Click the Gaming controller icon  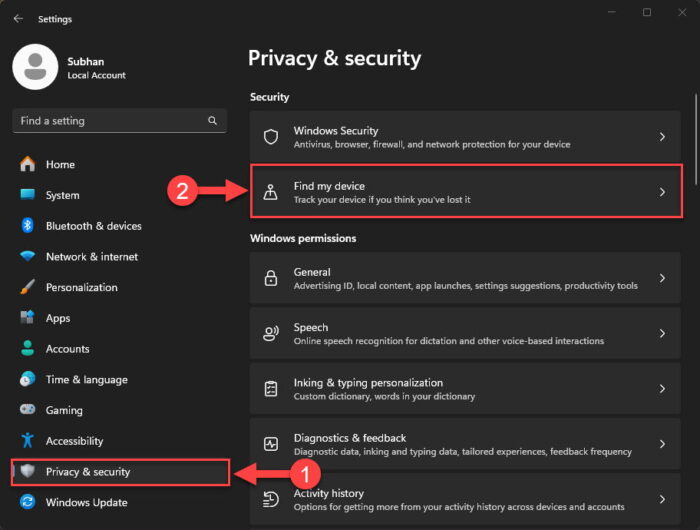click(28, 409)
